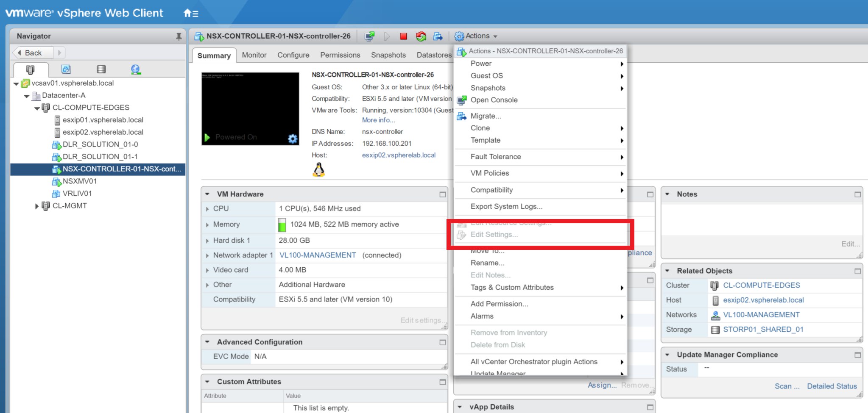Click the Scan ... link
Image resolution: width=868 pixels, height=413 pixels.
[787, 386]
